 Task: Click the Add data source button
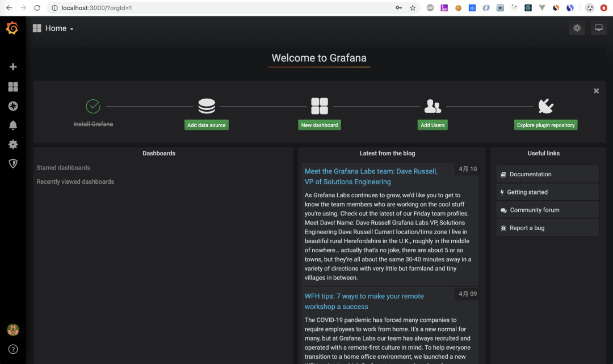tap(207, 125)
